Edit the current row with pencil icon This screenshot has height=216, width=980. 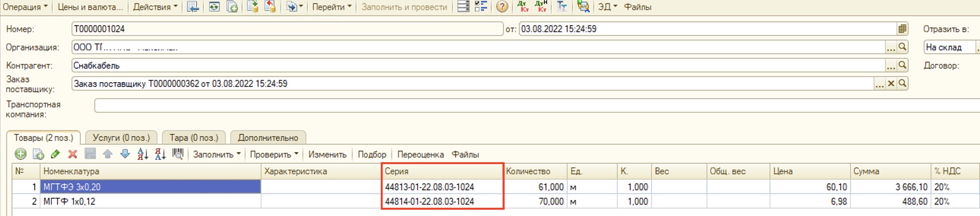(x=55, y=154)
